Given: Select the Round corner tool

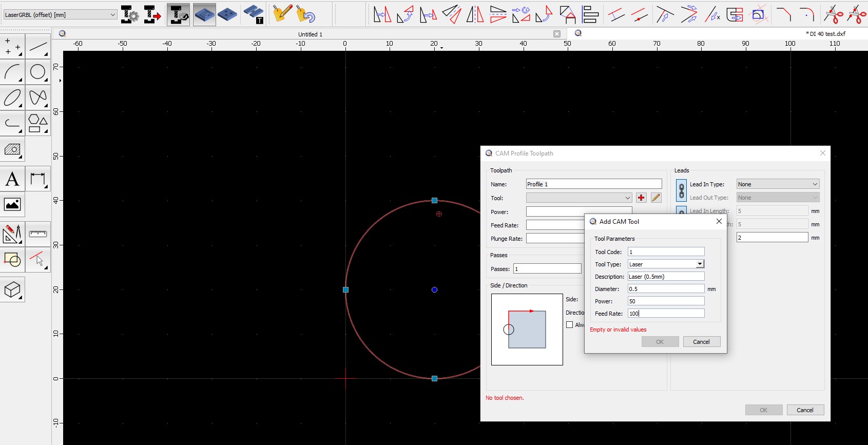Looking at the screenshot, I should point(807,14).
